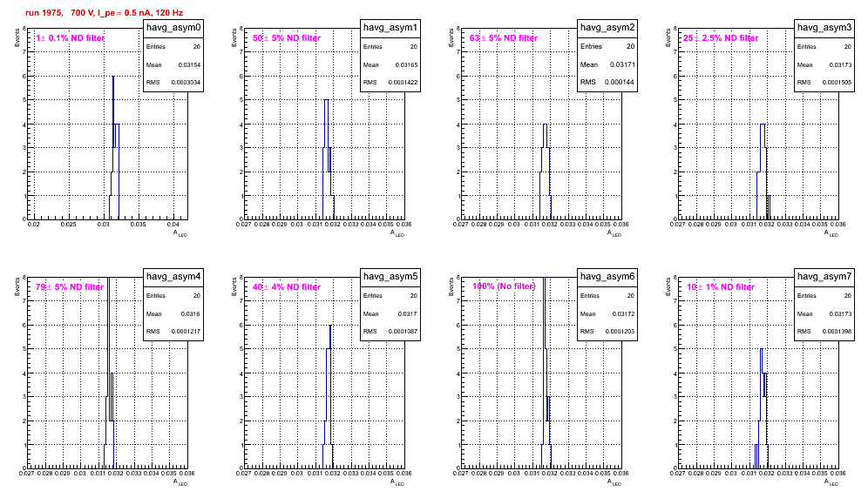
Task: Click the RMS value 0.0003034
Action: click(186, 83)
